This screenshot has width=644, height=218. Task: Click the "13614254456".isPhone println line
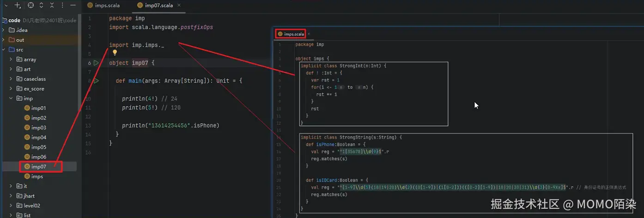point(170,126)
